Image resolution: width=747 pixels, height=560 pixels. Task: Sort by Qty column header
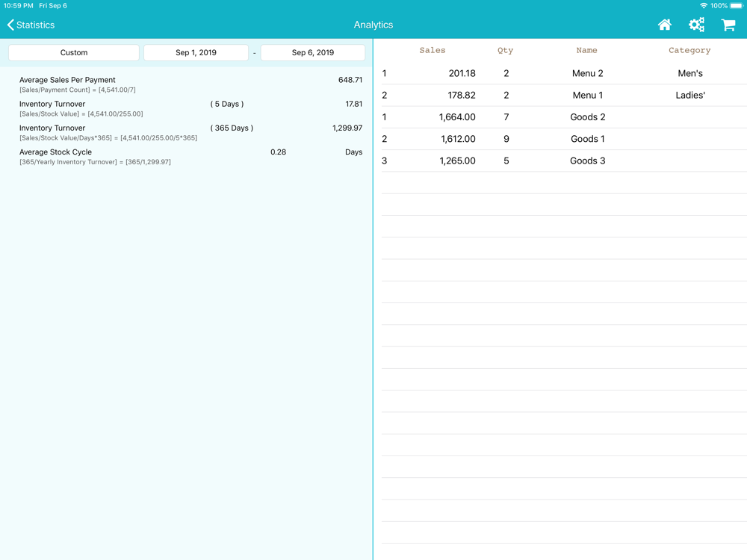click(x=506, y=51)
